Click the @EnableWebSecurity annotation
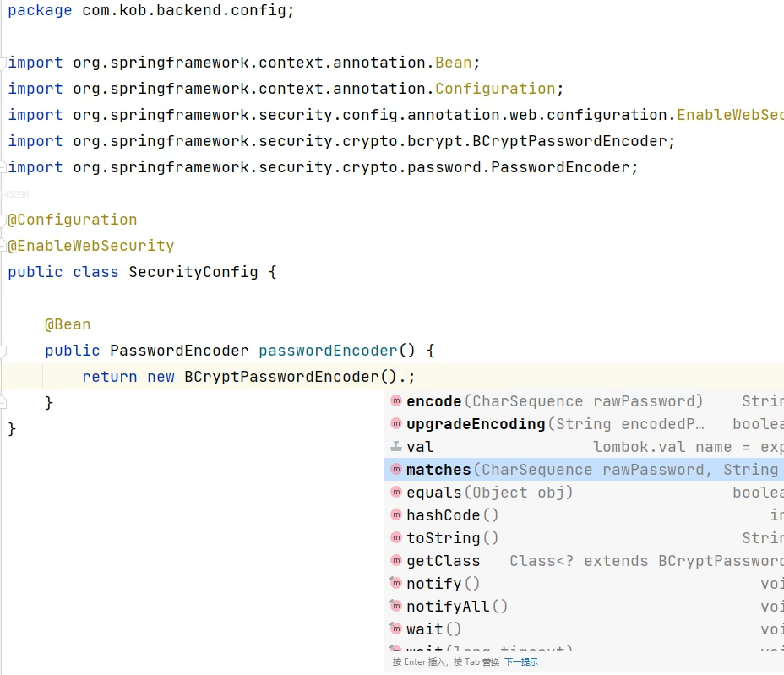The width and height of the screenshot is (784, 675). [91, 246]
